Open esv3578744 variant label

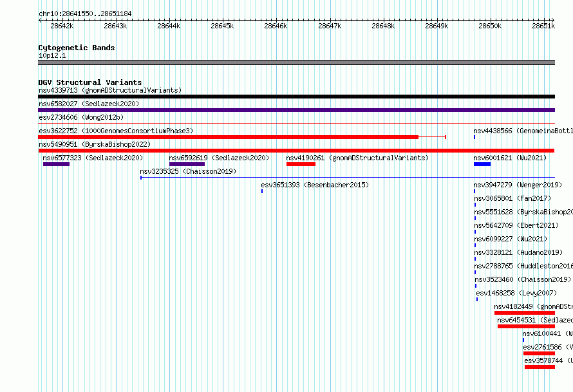(x=549, y=360)
